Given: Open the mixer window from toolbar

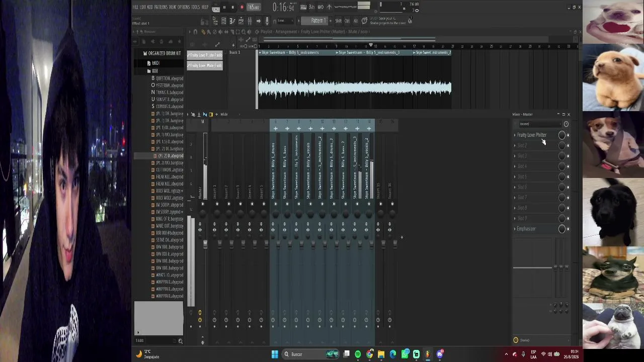Looking at the screenshot, I should [x=250, y=21].
